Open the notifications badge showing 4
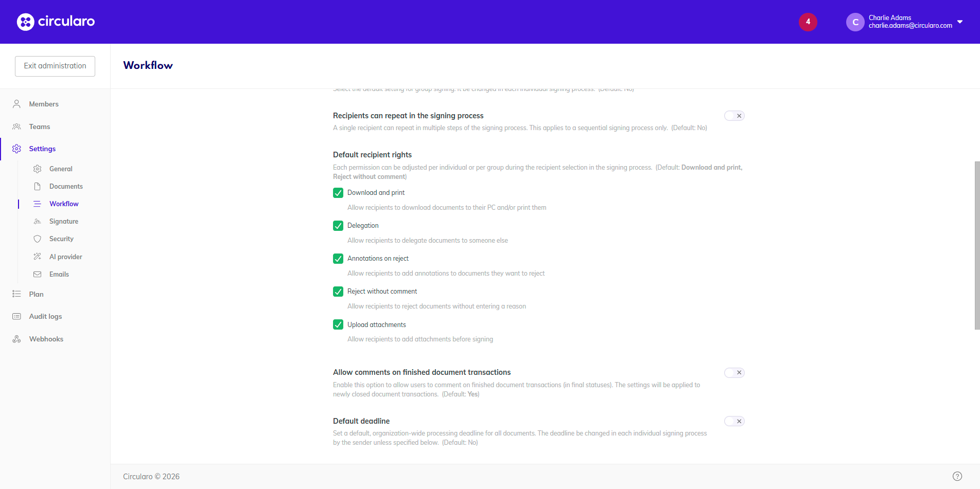 [808, 22]
